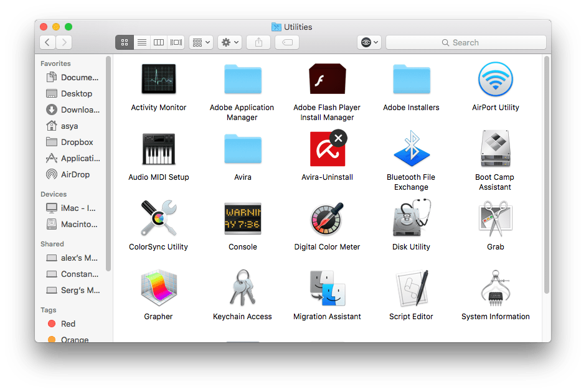586x392 pixels.
Task: Open Applications in the sidebar
Action: tap(73, 158)
